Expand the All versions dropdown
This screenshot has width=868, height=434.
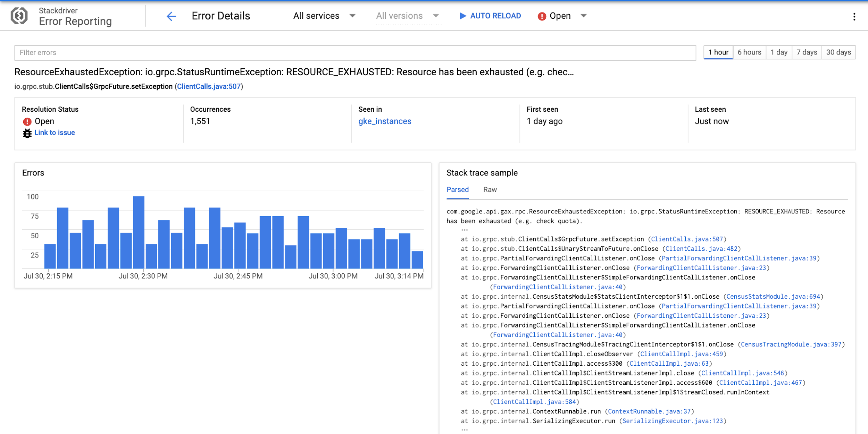tap(408, 16)
